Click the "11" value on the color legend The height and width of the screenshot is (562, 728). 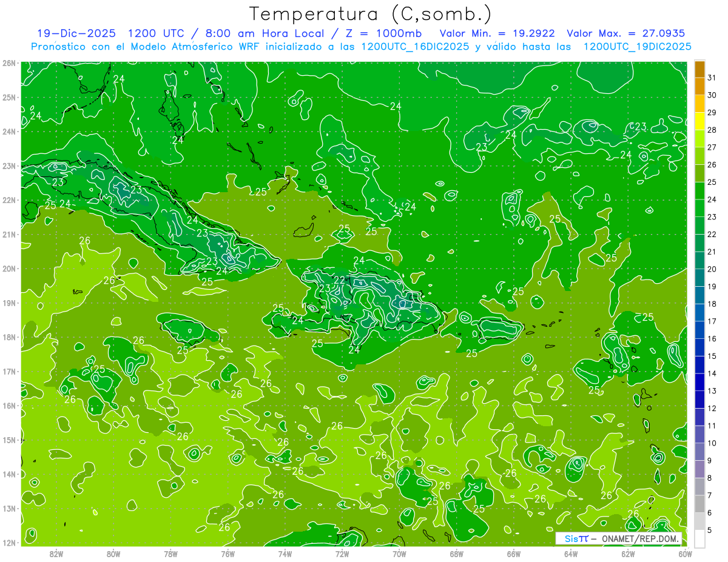pyautogui.click(x=712, y=425)
